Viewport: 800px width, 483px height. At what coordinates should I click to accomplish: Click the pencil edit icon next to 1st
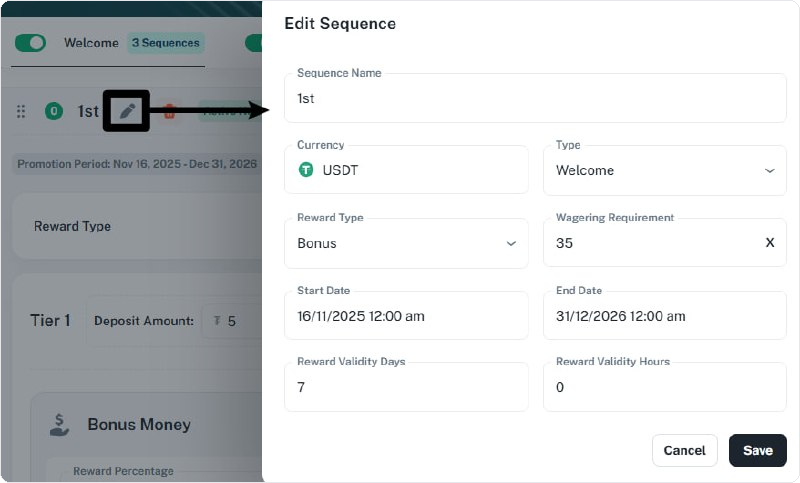[127, 111]
